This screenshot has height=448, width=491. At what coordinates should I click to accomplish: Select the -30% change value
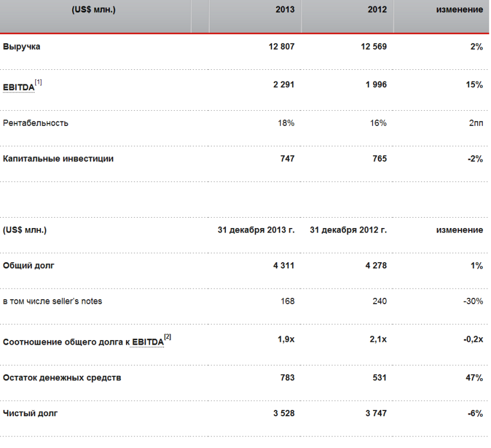(x=473, y=301)
